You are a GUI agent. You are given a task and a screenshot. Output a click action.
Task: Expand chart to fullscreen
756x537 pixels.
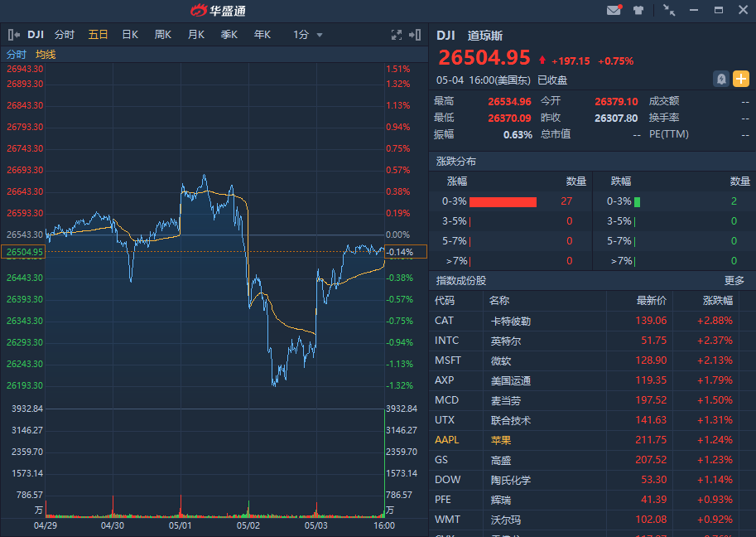tap(397, 35)
